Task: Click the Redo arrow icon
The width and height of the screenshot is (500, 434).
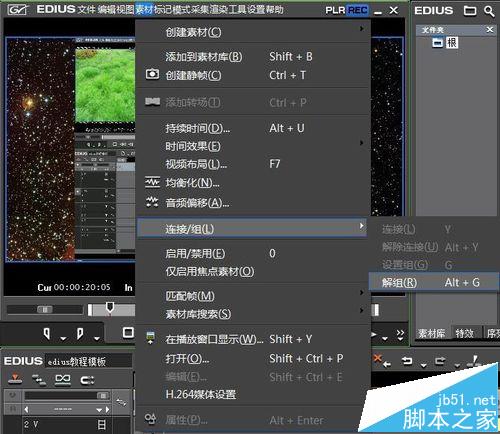Action: (x=440, y=361)
